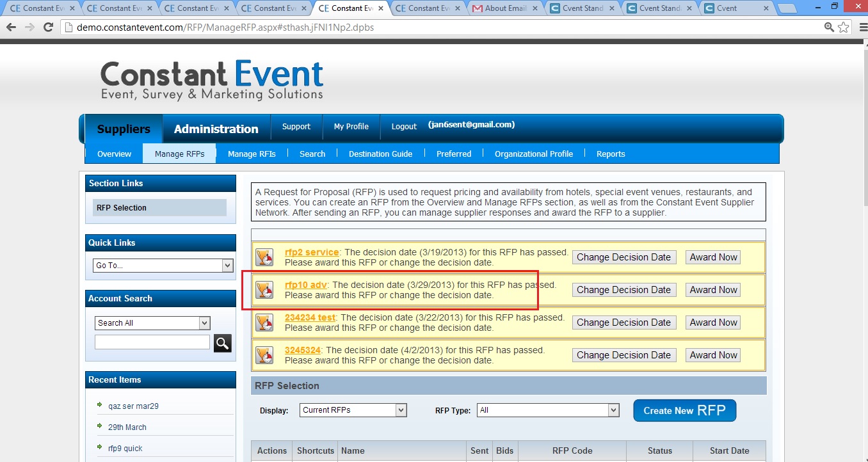Open the rfp10 adv link
The width and height of the screenshot is (868, 462).
(306, 285)
